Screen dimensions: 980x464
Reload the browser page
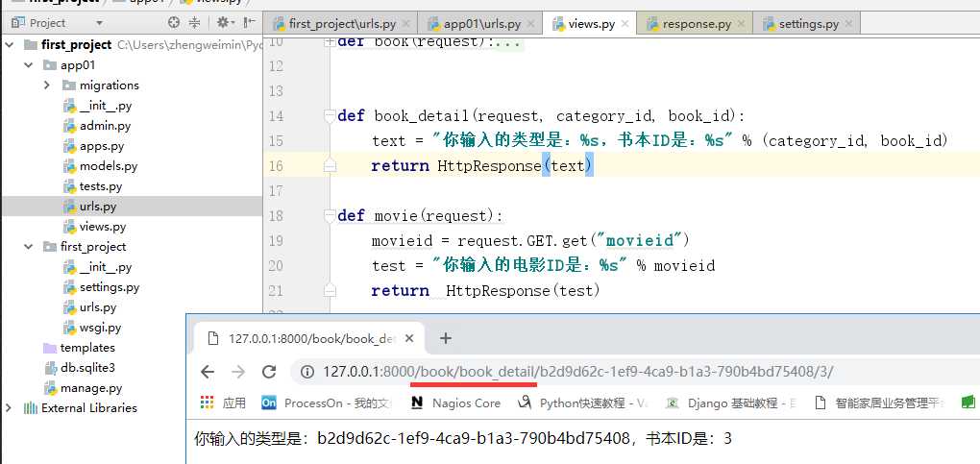[x=269, y=372]
